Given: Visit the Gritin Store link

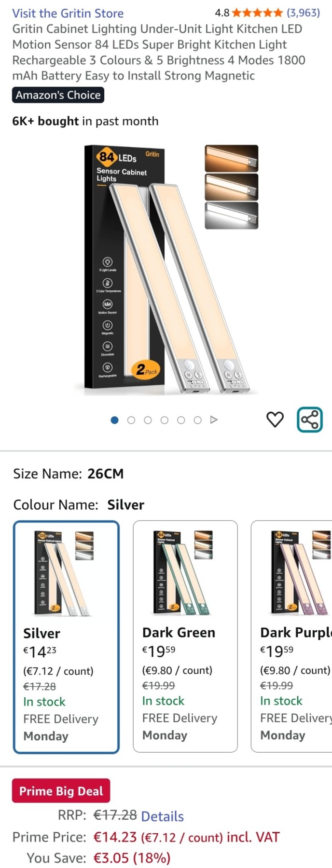Looking at the screenshot, I should 68,13.
